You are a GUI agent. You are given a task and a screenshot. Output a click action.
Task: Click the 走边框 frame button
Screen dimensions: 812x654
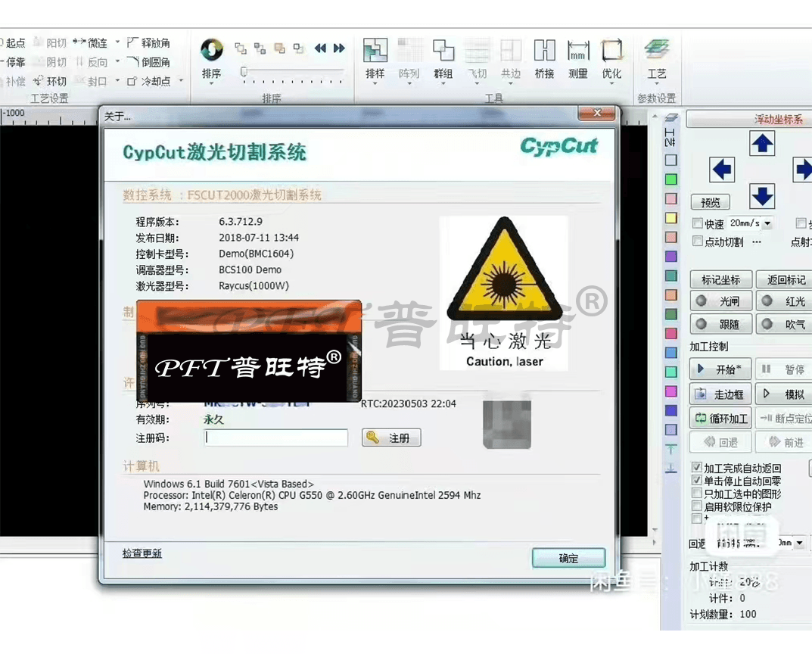click(x=720, y=394)
